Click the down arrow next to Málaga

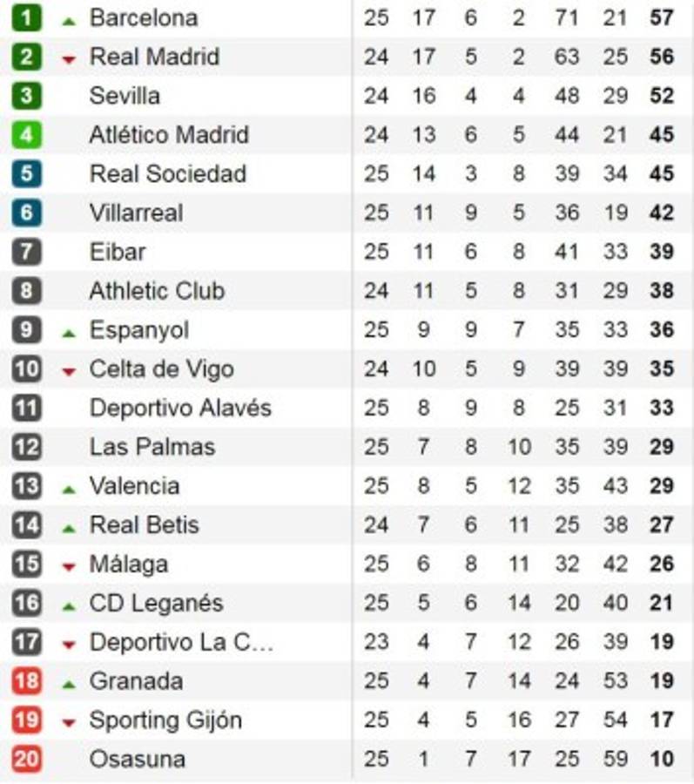tap(69, 567)
